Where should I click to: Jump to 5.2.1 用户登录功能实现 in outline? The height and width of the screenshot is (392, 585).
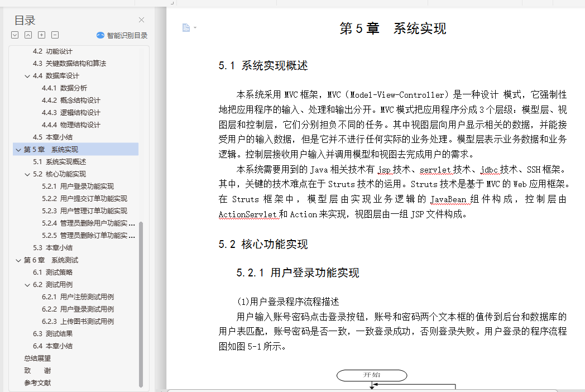coord(78,187)
